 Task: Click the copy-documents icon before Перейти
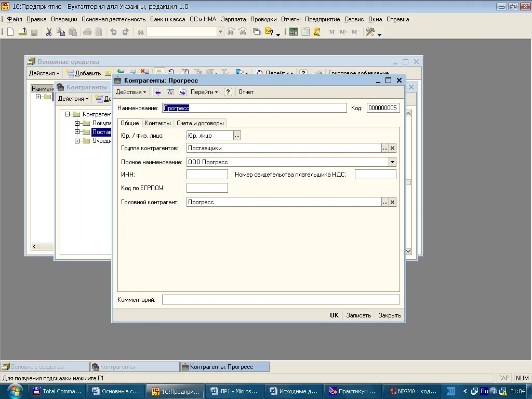183,92
